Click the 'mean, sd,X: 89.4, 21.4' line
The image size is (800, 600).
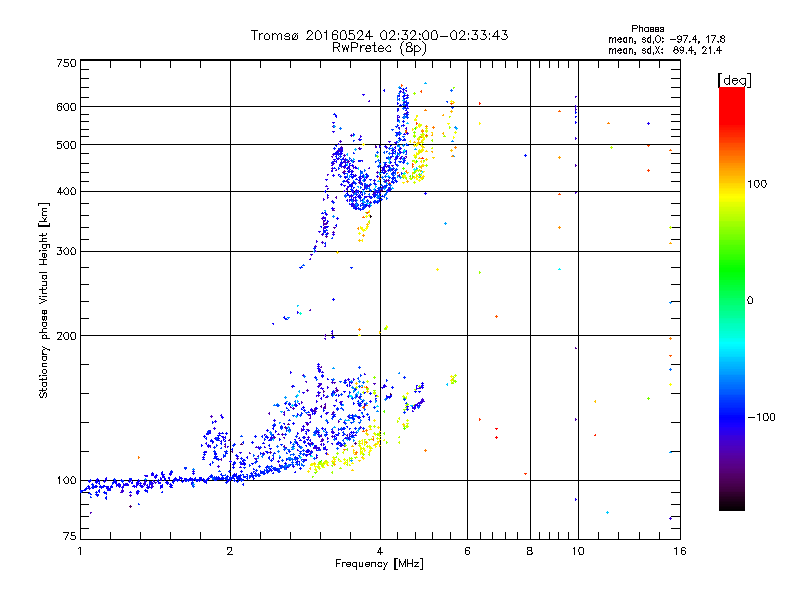665,50
